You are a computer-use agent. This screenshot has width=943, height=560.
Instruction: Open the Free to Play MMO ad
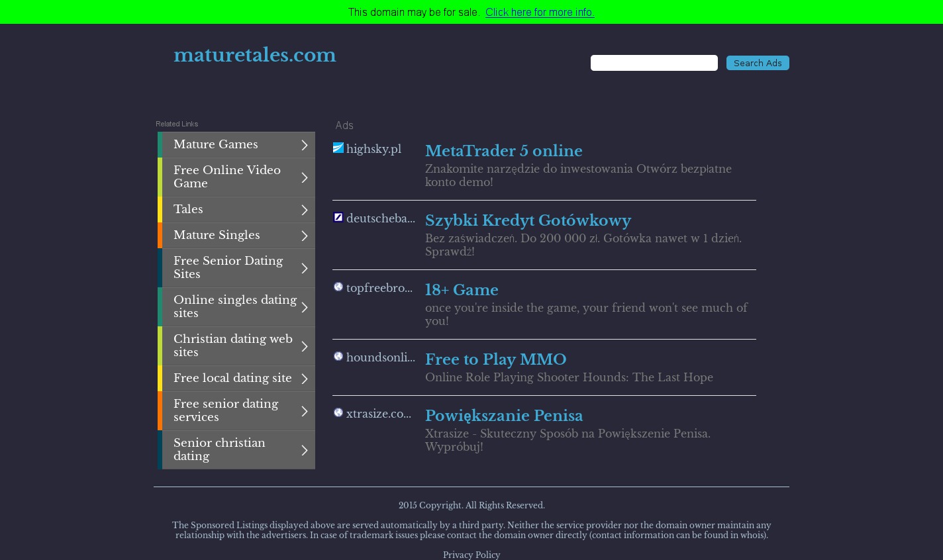[x=496, y=359]
